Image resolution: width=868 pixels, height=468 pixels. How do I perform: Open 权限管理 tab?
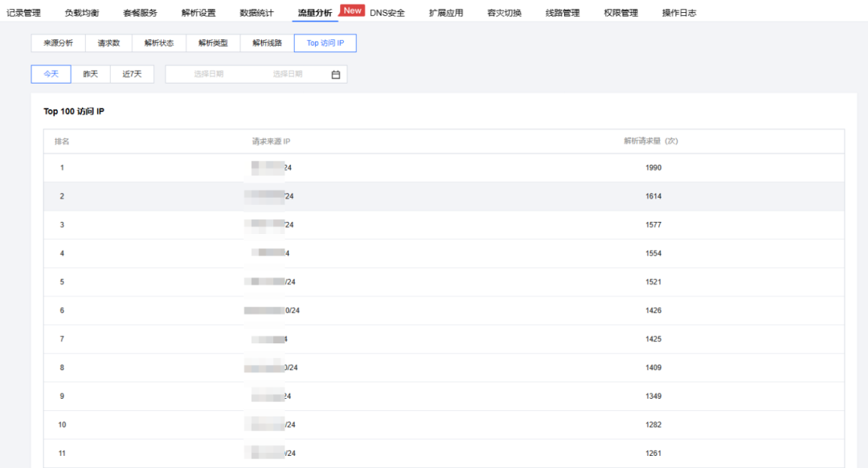(x=621, y=13)
